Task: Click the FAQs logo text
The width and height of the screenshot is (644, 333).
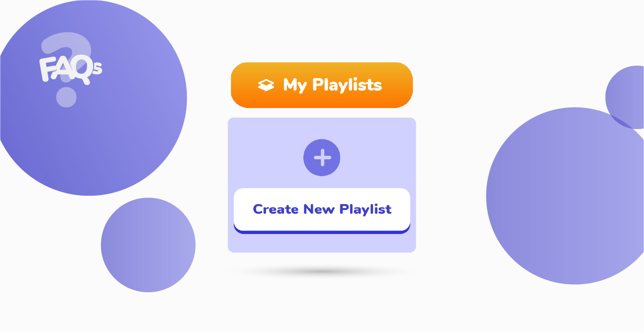Action: click(70, 69)
